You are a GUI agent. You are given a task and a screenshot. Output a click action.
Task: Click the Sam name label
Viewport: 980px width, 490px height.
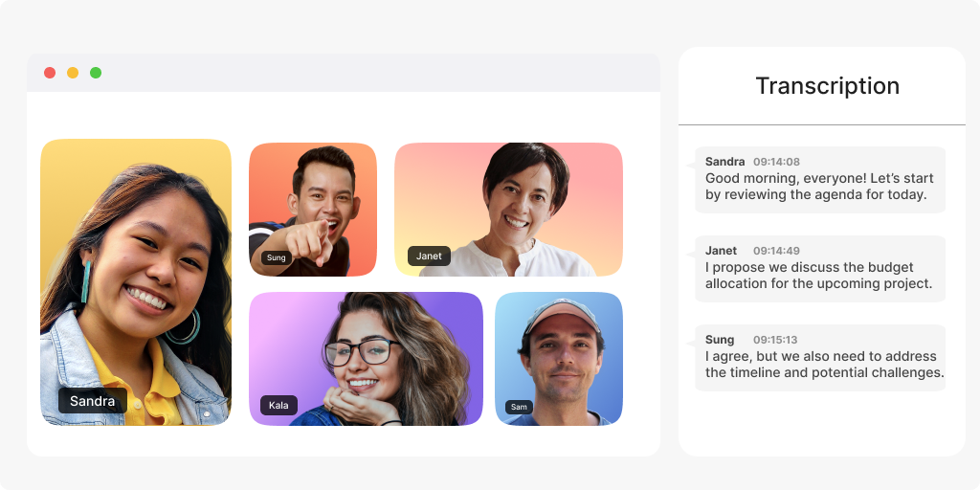click(x=519, y=407)
